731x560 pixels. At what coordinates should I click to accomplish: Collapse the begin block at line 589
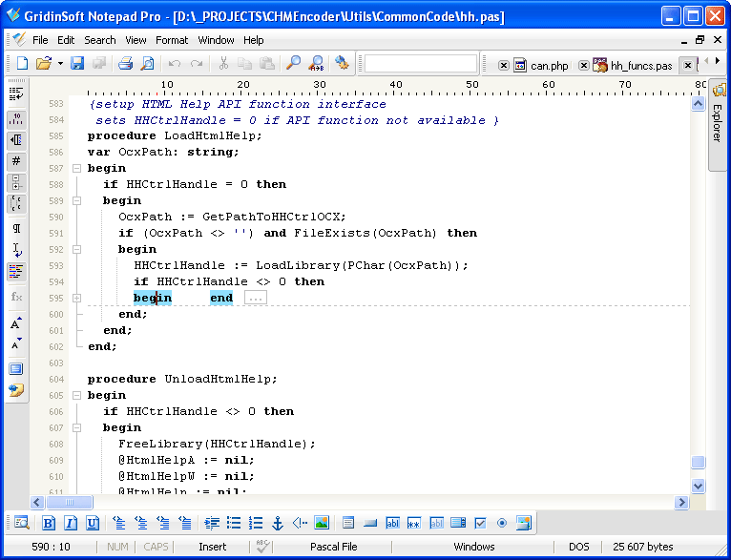(x=77, y=200)
